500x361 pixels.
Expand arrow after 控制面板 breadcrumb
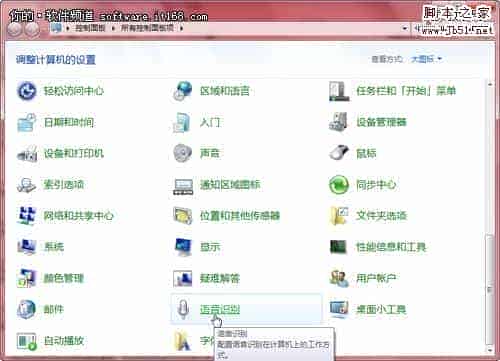pos(113,28)
